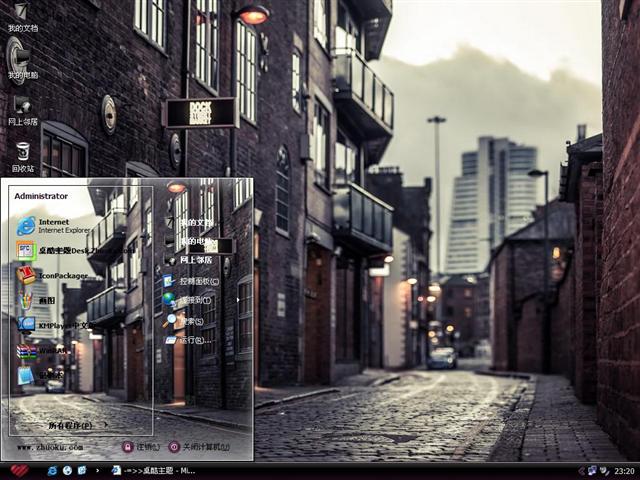
Task: Click the 注销(L) log off button
Action: pyautogui.click(x=141, y=447)
